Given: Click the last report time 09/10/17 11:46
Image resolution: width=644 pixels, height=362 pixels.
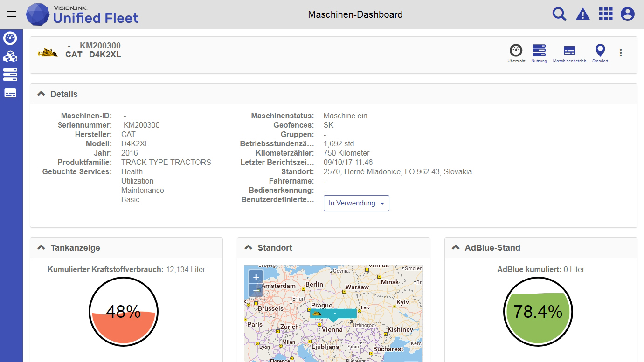Looking at the screenshot, I should tap(348, 162).
